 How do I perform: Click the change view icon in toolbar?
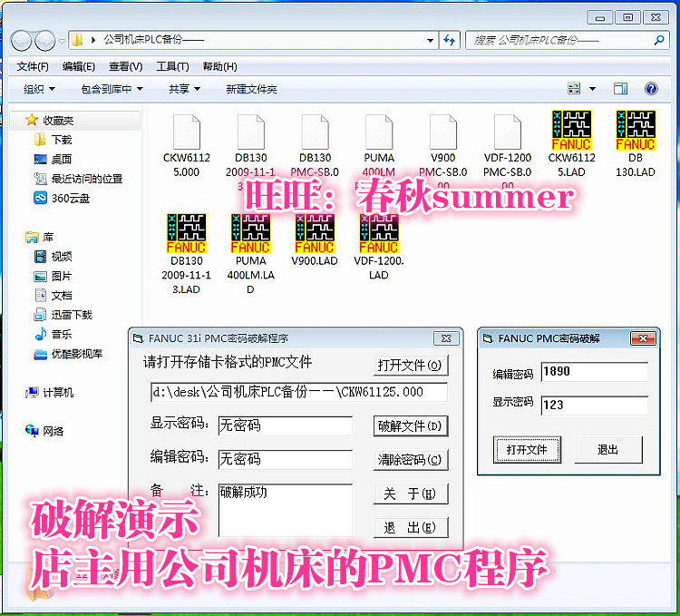pyautogui.click(x=574, y=89)
